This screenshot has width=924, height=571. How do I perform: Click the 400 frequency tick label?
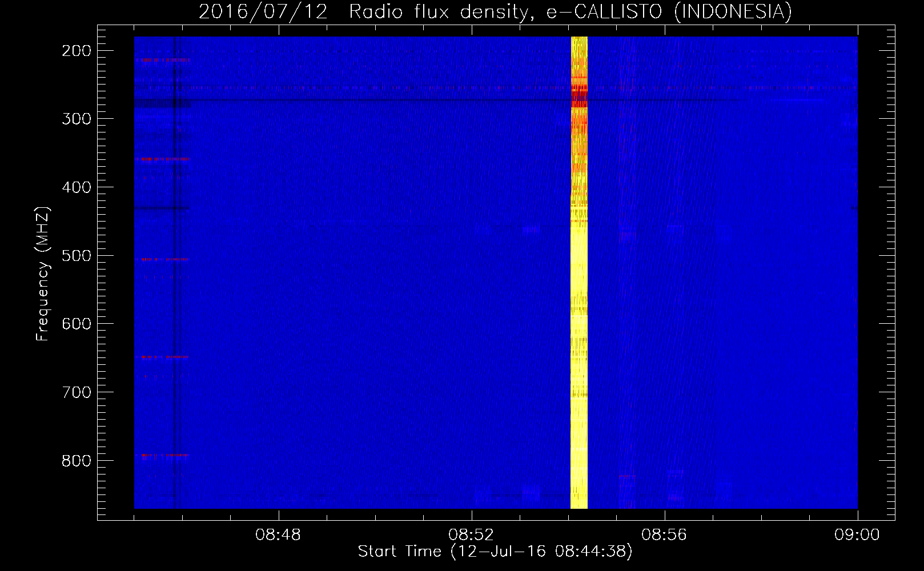click(77, 187)
